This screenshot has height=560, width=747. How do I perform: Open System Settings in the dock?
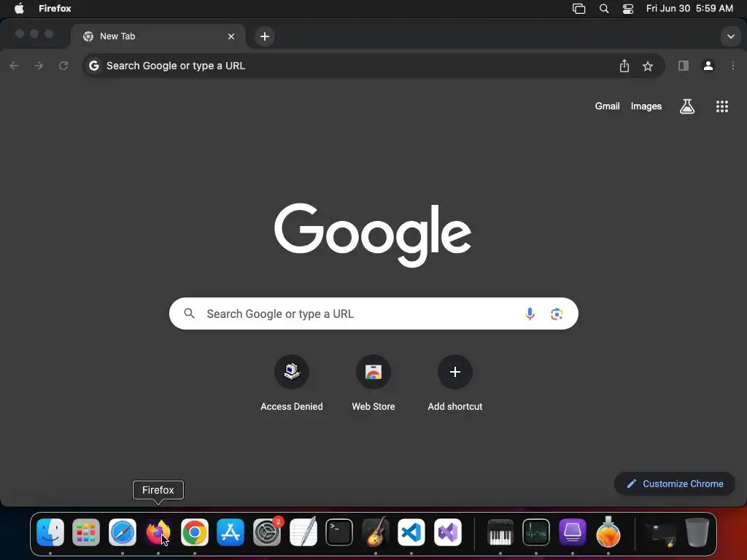tap(267, 532)
